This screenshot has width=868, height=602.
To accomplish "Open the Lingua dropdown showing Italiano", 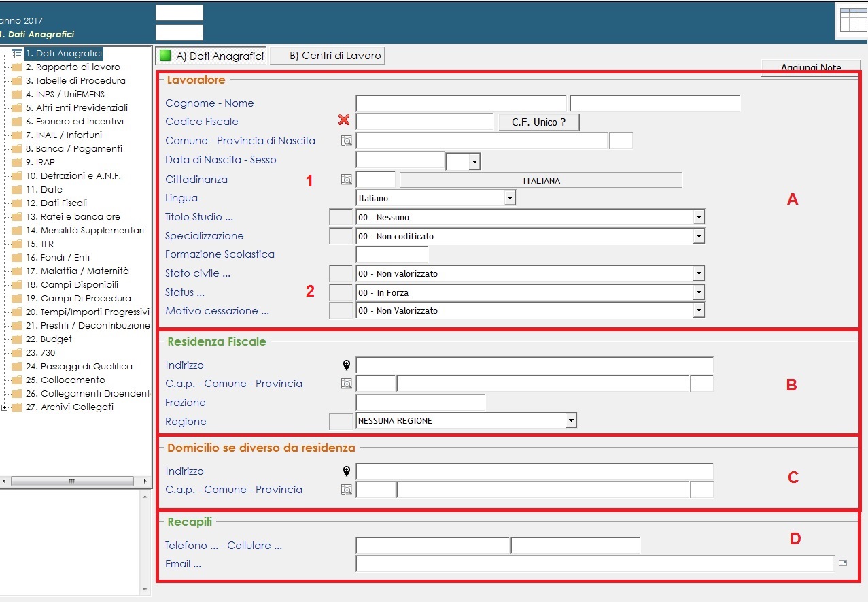I will [x=509, y=198].
